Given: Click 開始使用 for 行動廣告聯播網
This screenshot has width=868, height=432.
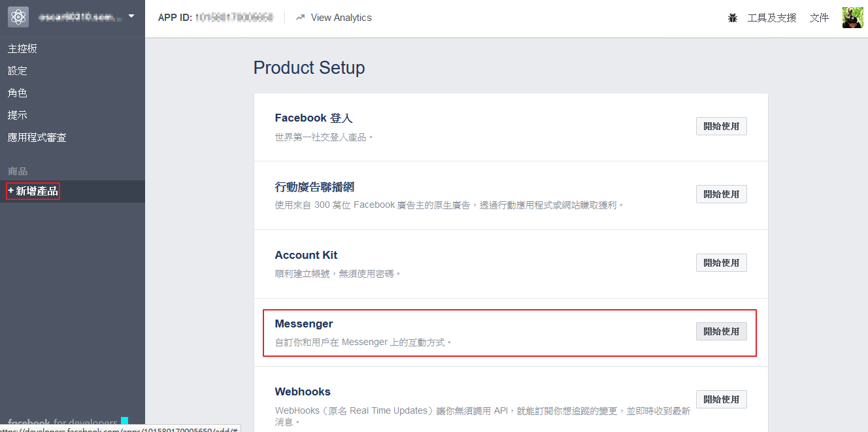Looking at the screenshot, I should coord(721,194).
